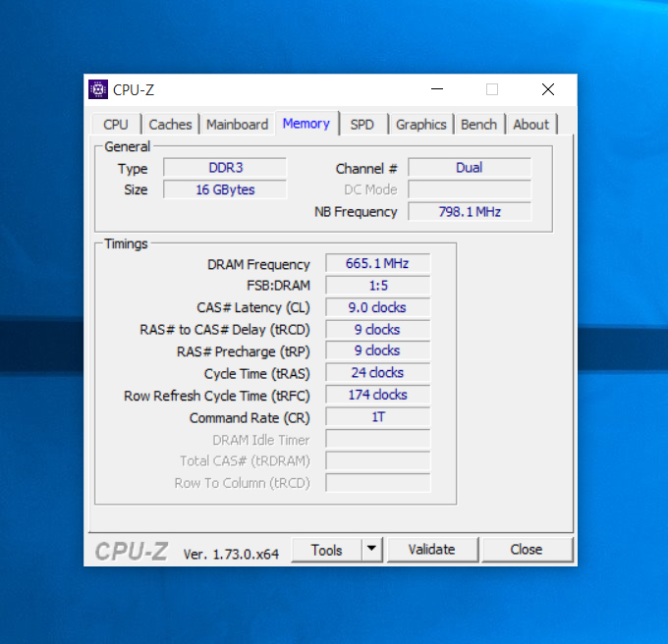Viewport: 668px width, 644px height.
Task: Click the empty Total CAS# (tRDRAM) field
Action: [378, 461]
